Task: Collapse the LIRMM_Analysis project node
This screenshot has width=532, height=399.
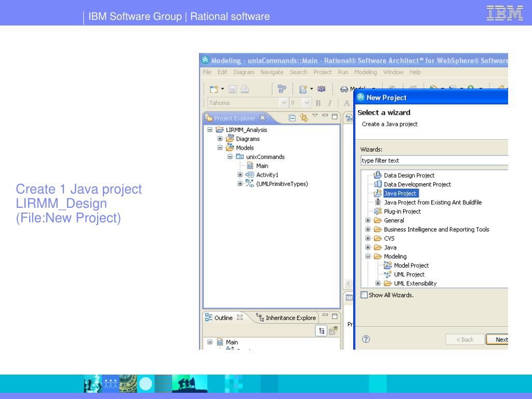Action: [210, 129]
